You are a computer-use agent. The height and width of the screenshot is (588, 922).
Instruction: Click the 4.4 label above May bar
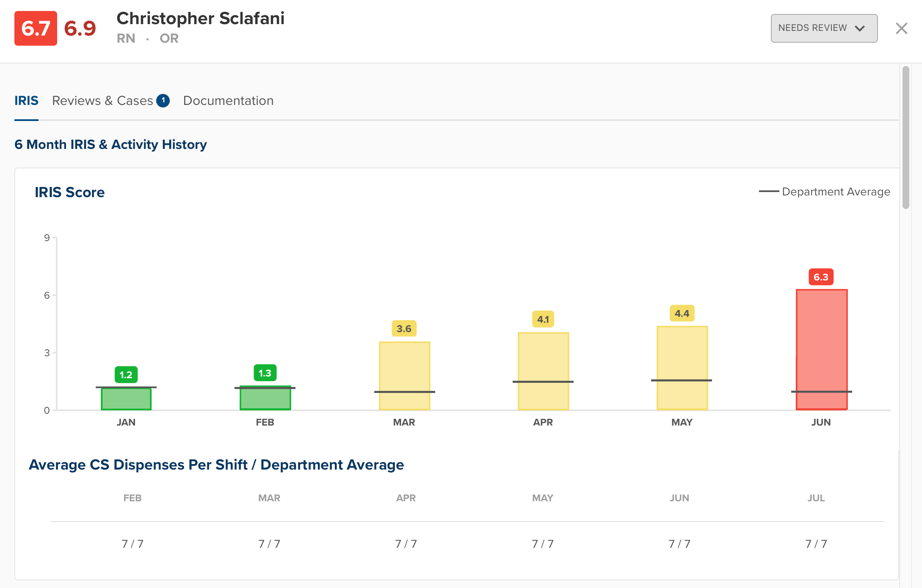click(682, 313)
